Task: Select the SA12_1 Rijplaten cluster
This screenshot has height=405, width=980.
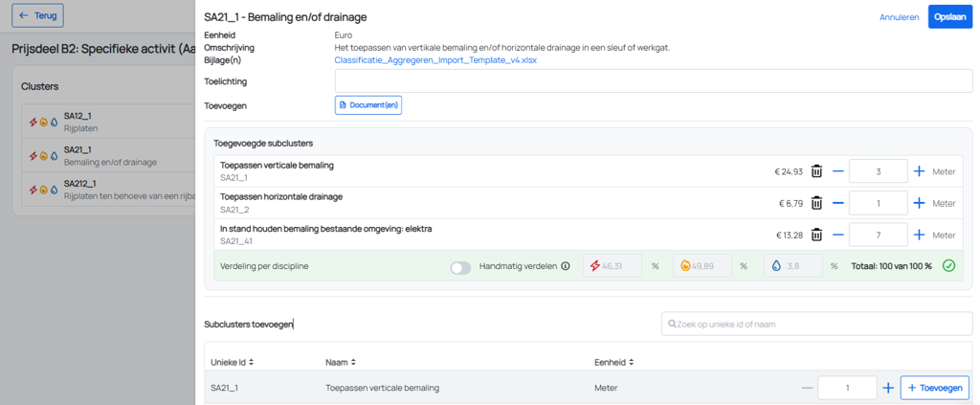Action: click(109, 122)
